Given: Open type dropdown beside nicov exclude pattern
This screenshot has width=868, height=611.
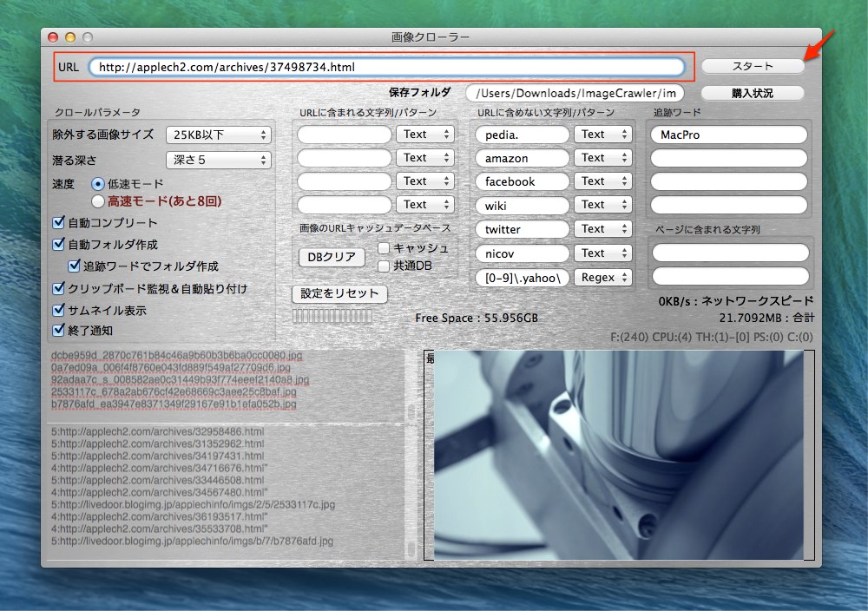Looking at the screenshot, I should (603, 253).
